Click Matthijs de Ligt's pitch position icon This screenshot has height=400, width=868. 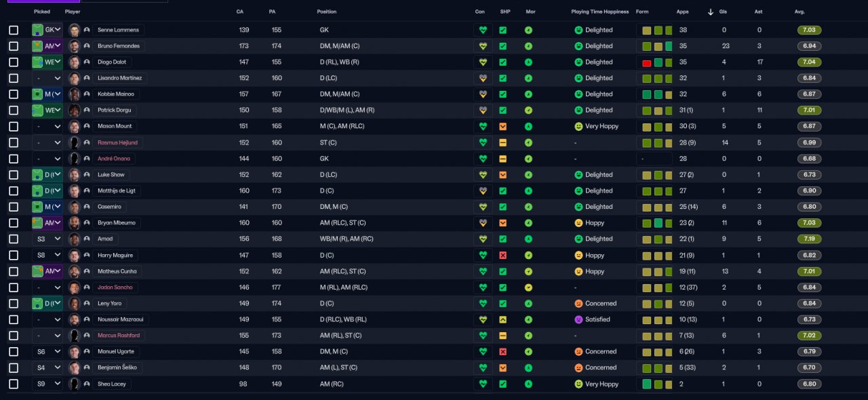pos(37,191)
